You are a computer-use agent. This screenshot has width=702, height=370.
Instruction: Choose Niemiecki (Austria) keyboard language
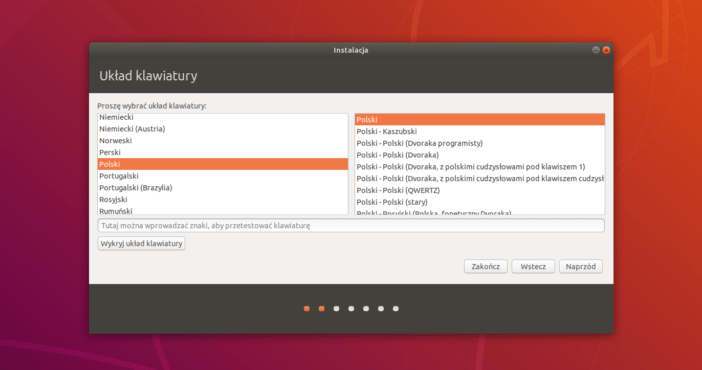223,129
